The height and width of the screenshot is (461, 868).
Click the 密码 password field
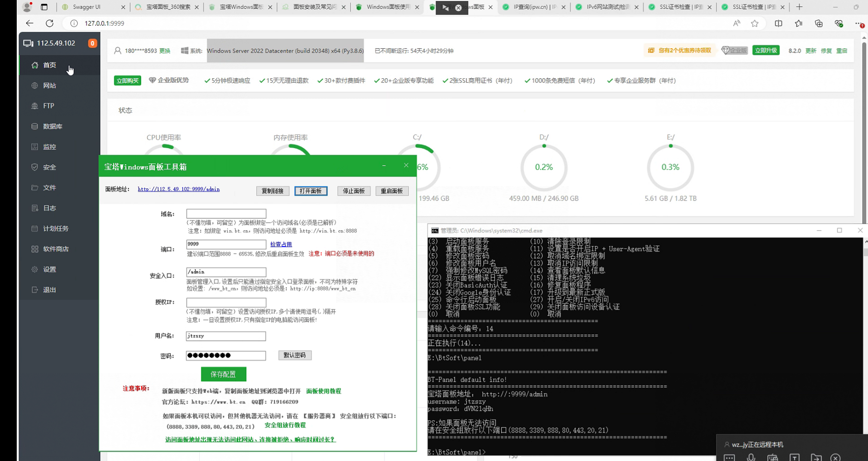(226, 356)
